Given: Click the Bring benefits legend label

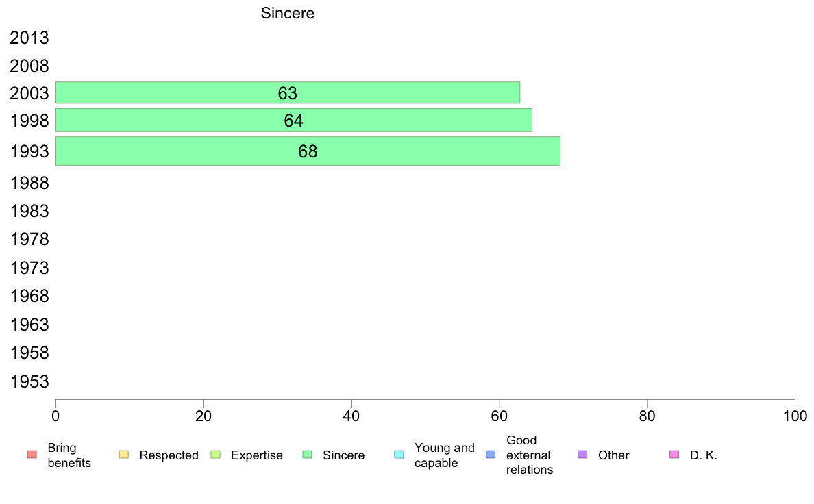Looking at the screenshot, I should coord(69,455).
